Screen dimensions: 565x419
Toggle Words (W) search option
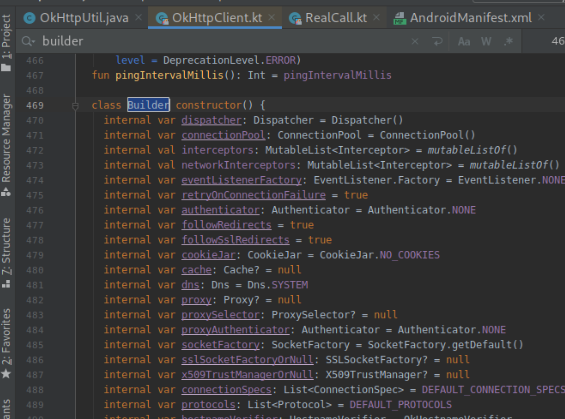click(486, 41)
